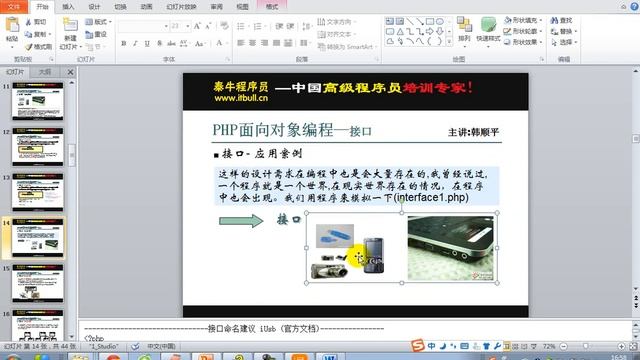Switch to the Format (格式) contextual tab
This screenshot has height=360, width=640.
(x=272, y=7)
